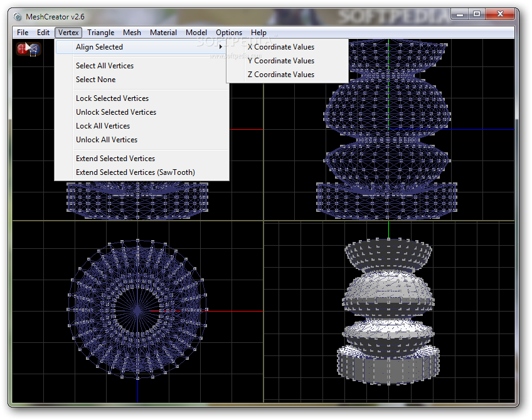This screenshot has height=420, width=532.
Task: Choose Lock All Vertices
Action: click(142, 126)
